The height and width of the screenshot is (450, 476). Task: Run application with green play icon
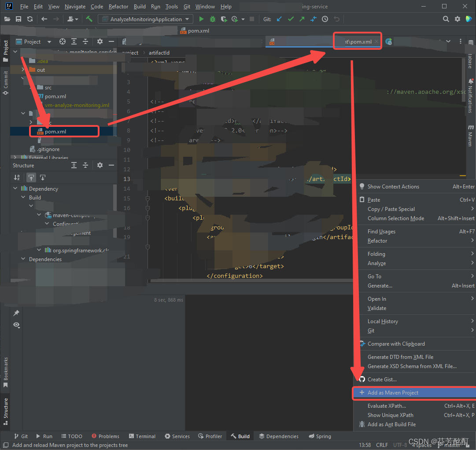click(201, 19)
